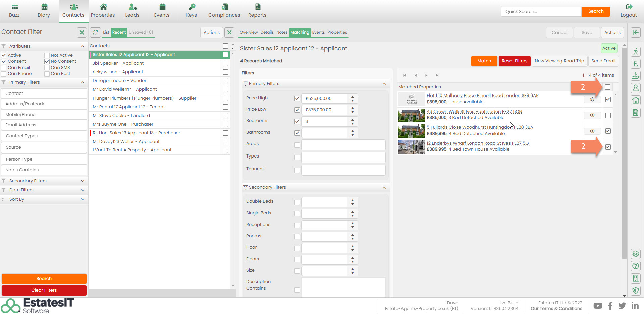Expand the Sort By section
The height and width of the screenshot is (314, 644).
click(x=83, y=199)
